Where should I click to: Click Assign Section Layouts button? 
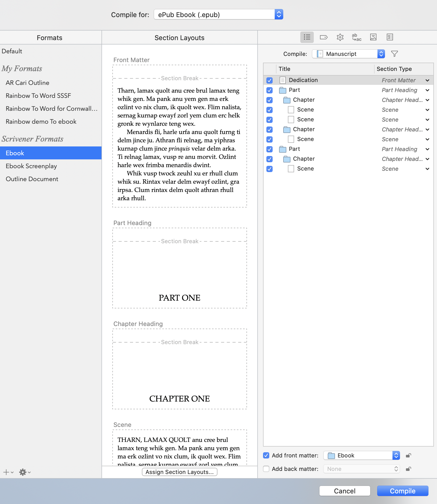[180, 472]
